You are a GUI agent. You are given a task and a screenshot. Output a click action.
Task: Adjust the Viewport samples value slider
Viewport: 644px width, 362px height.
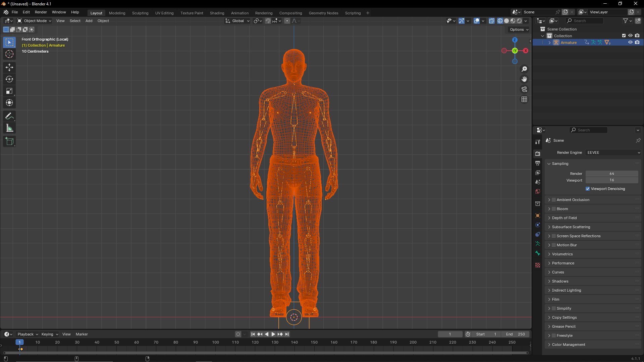tap(612, 180)
